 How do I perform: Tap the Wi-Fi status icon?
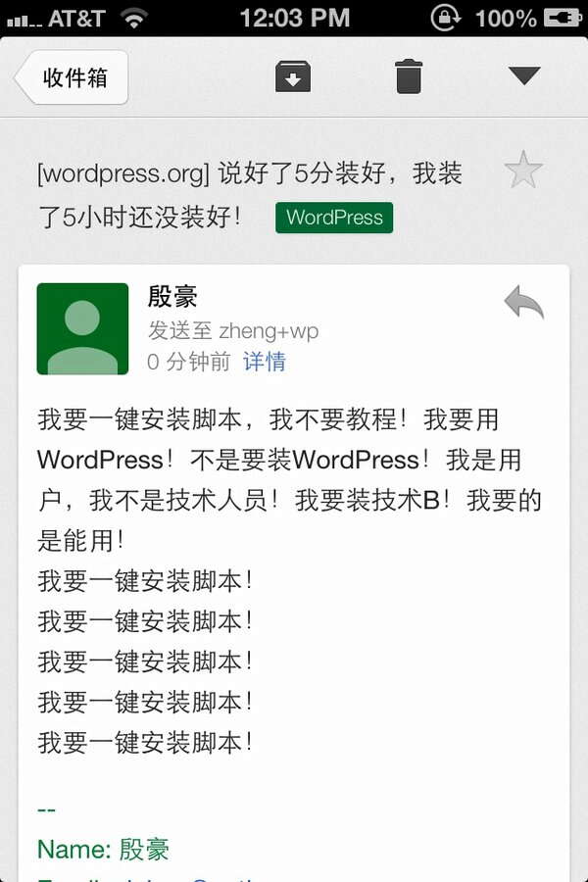click(x=134, y=18)
